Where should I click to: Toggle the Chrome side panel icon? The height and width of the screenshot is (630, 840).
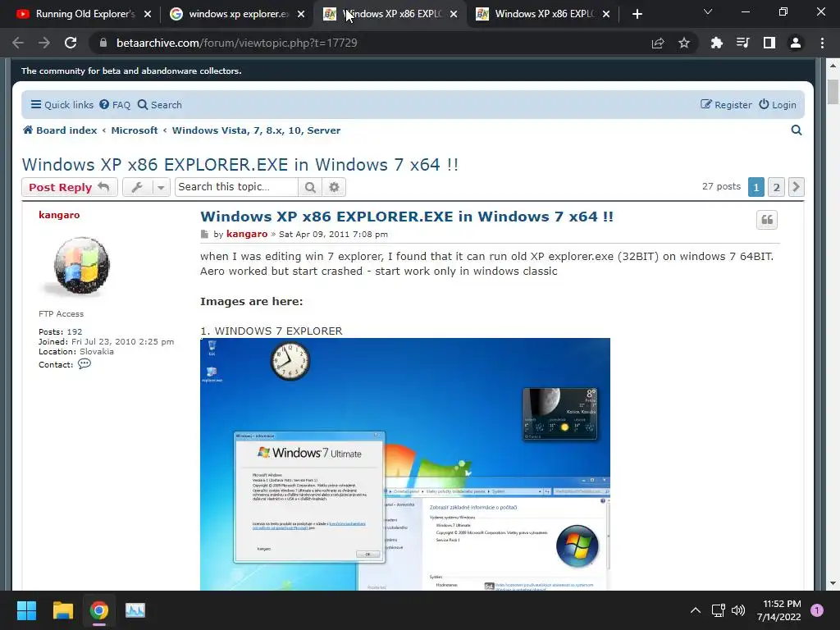[769, 43]
